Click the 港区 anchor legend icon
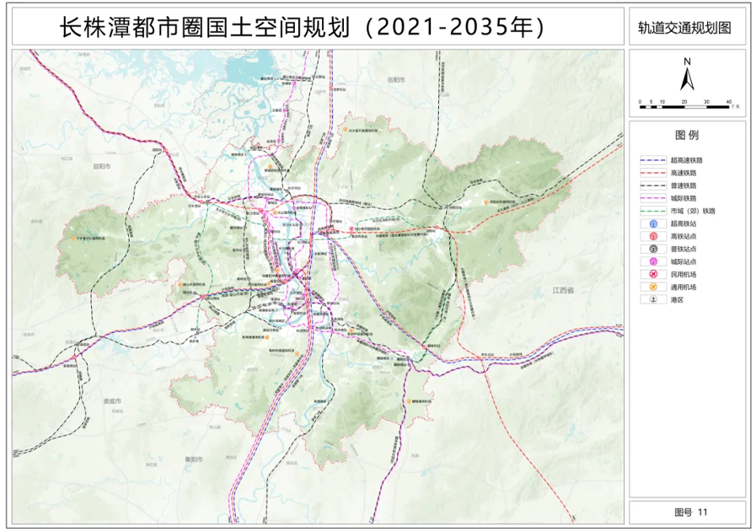This screenshot has height=532, width=756. 653,299
